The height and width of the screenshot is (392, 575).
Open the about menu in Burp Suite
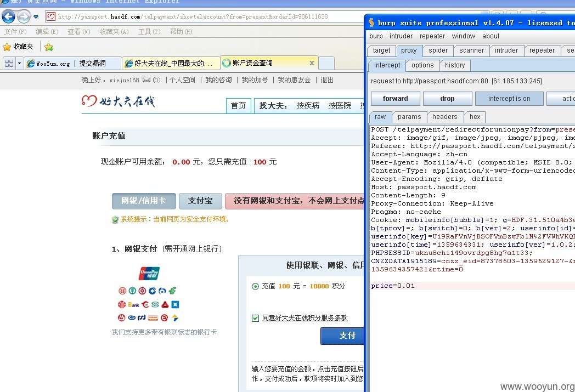491,36
